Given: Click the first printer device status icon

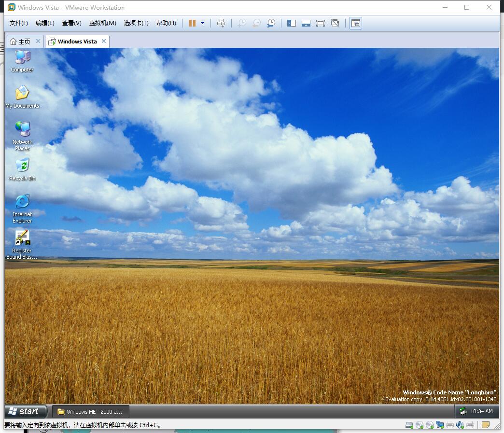Looking at the screenshot, I should click(x=450, y=425).
